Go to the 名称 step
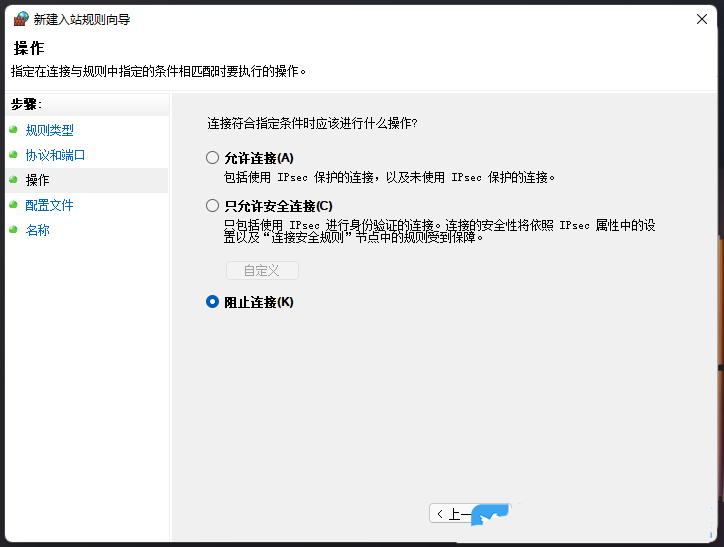The width and height of the screenshot is (724, 547). pos(37,230)
